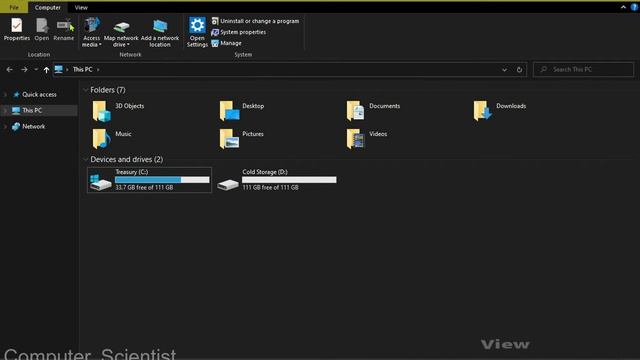
Task: Click the Cold Storage (D:) drive name
Action: tap(265, 172)
